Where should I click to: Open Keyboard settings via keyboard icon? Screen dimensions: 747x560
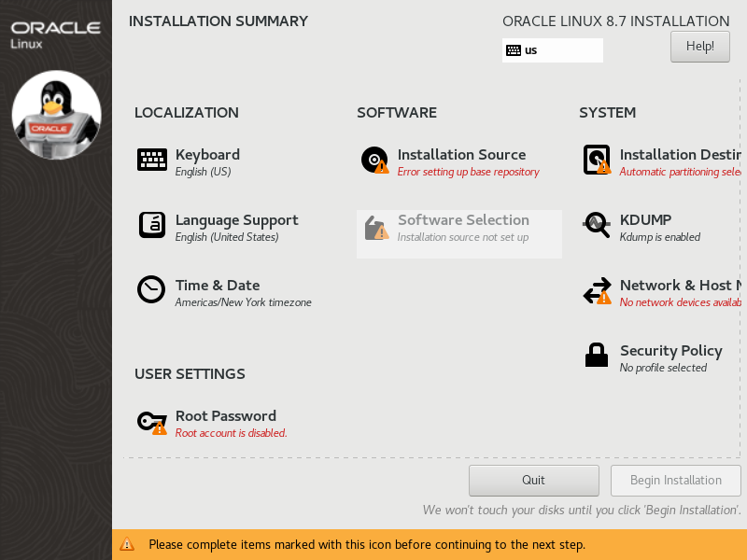pos(152,160)
